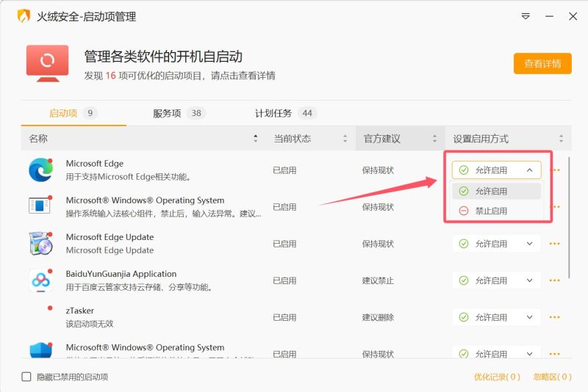Click the Microsoft Edge name text

pyautogui.click(x=95, y=164)
